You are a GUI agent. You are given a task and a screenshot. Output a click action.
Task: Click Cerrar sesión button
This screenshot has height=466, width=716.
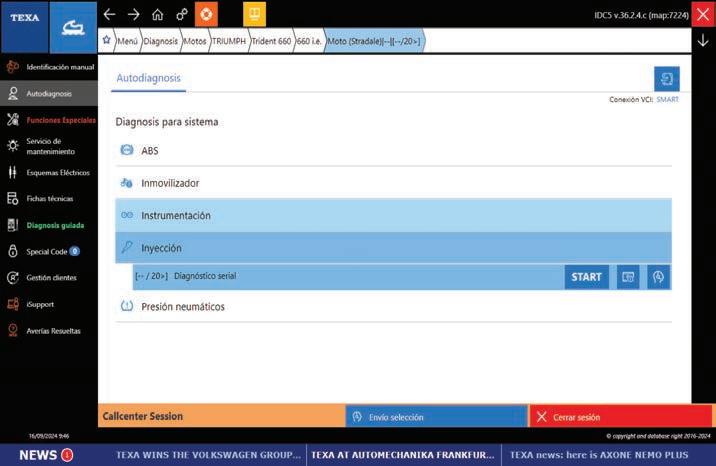pos(621,417)
